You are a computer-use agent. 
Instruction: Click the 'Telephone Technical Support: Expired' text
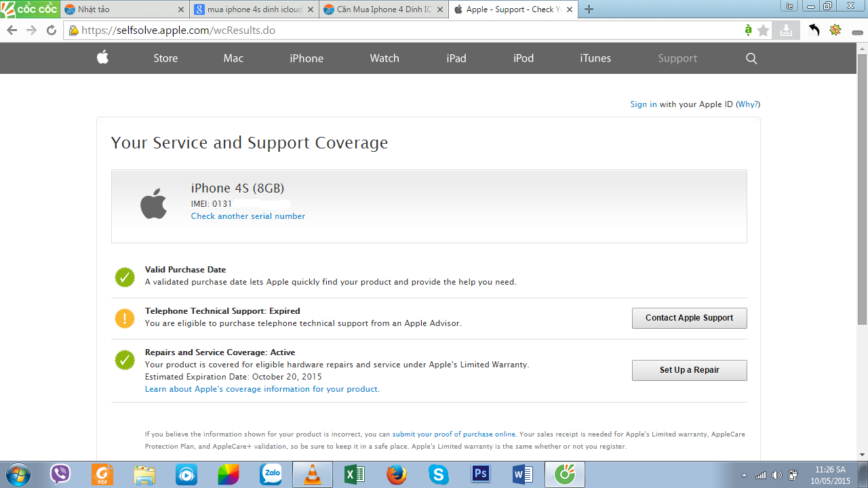(222, 311)
